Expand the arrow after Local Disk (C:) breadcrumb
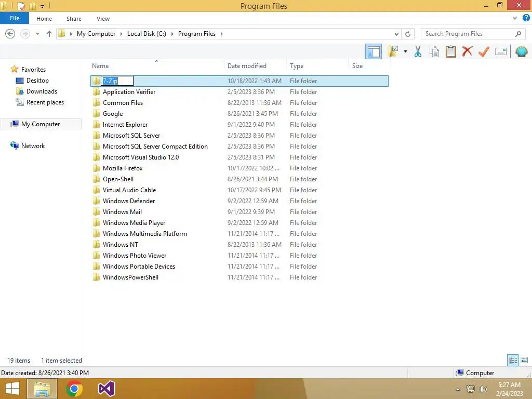Screen dimensions: 532x399 click(x=172, y=34)
